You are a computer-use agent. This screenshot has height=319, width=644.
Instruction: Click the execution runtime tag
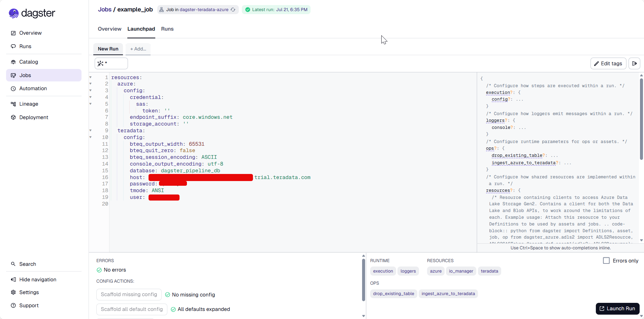383,271
